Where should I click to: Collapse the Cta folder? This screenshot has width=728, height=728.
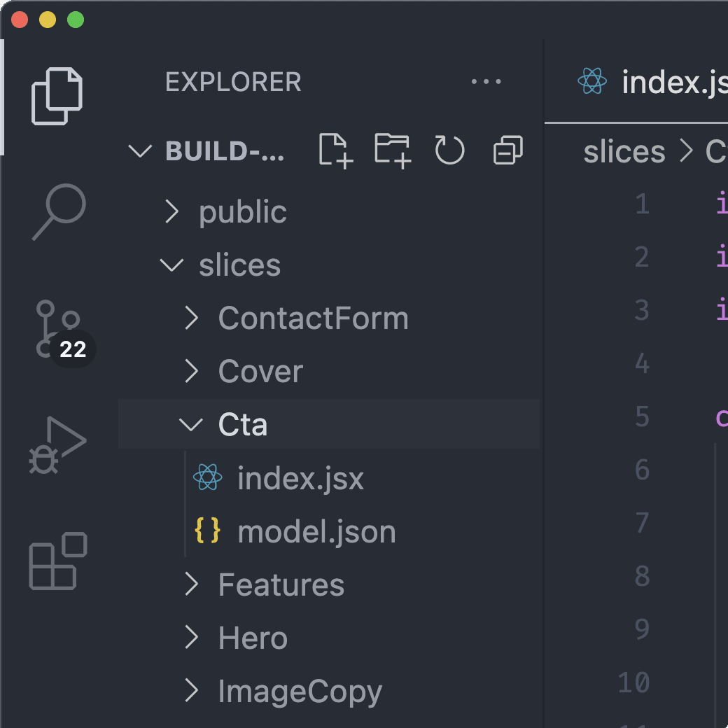pos(191,424)
